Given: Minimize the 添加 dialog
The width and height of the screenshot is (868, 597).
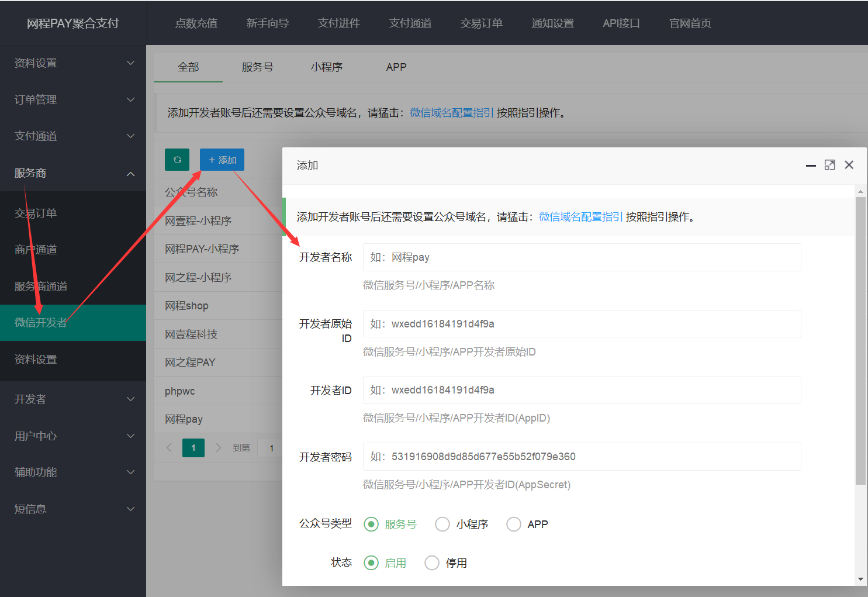Looking at the screenshot, I should 810,166.
